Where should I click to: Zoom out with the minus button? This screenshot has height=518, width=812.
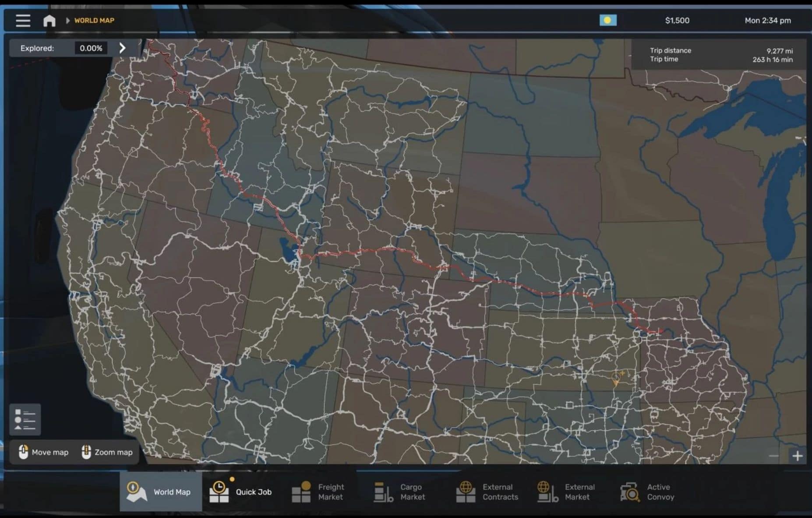774,456
